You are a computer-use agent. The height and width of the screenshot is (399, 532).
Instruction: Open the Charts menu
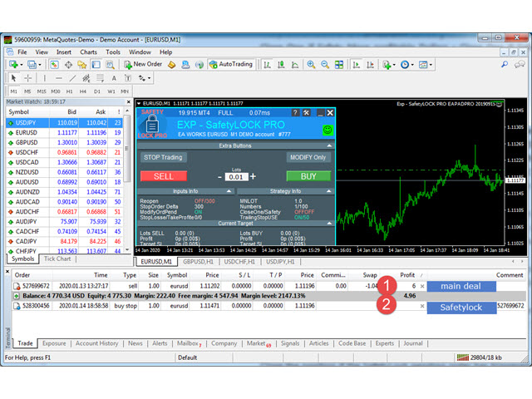[89, 52]
